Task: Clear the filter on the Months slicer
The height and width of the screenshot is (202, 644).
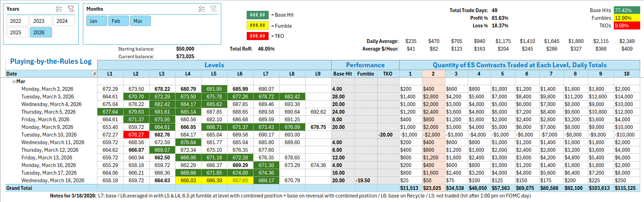Action: tap(214, 9)
